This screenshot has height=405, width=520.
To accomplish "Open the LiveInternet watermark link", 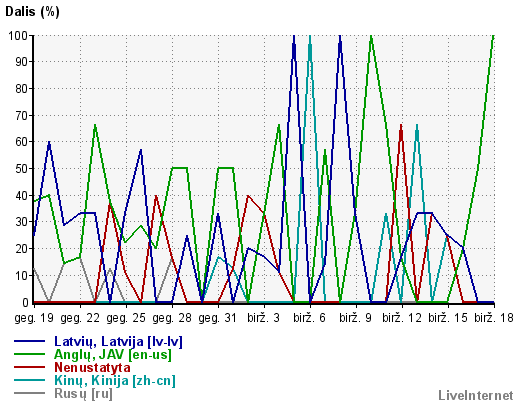I will [x=476, y=396].
